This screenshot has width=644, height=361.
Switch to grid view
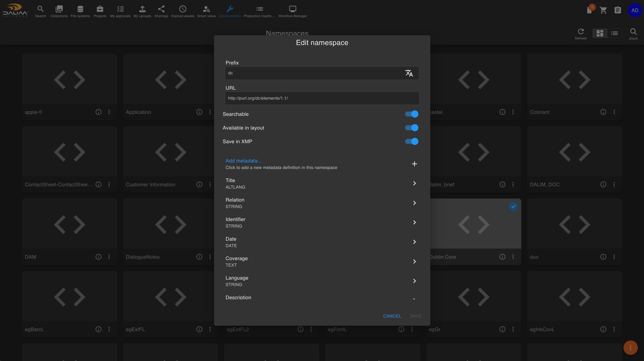click(600, 33)
